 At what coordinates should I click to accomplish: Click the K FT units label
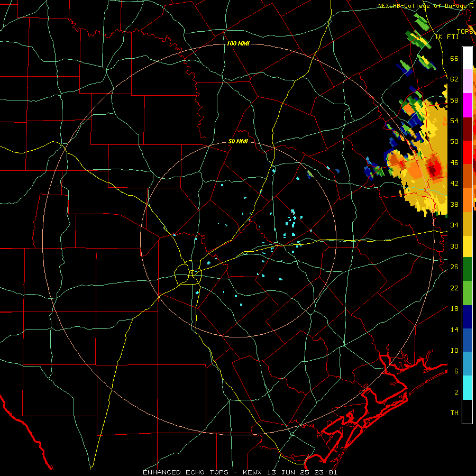click(x=447, y=37)
